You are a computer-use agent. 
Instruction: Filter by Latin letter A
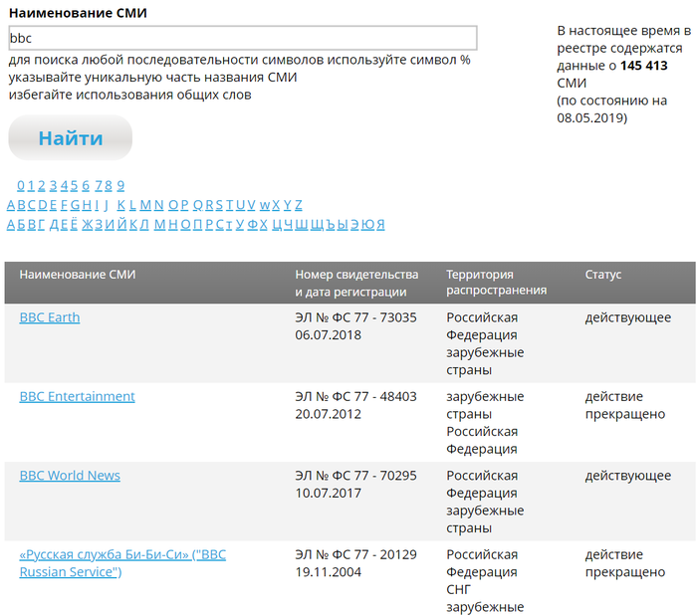[11, 205]
